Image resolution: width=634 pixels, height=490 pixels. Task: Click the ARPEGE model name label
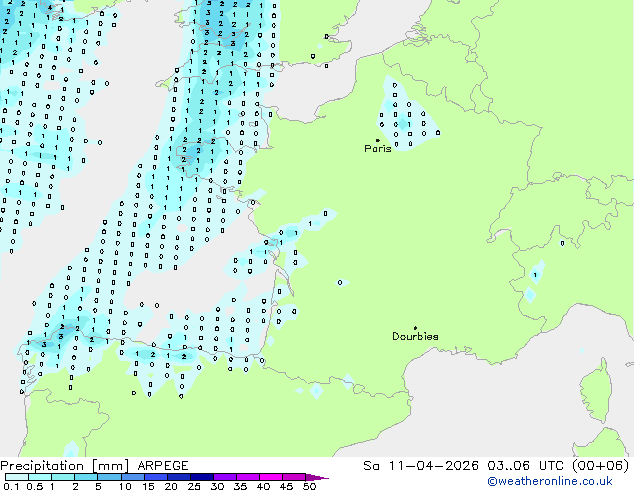[x=163, y=466]
